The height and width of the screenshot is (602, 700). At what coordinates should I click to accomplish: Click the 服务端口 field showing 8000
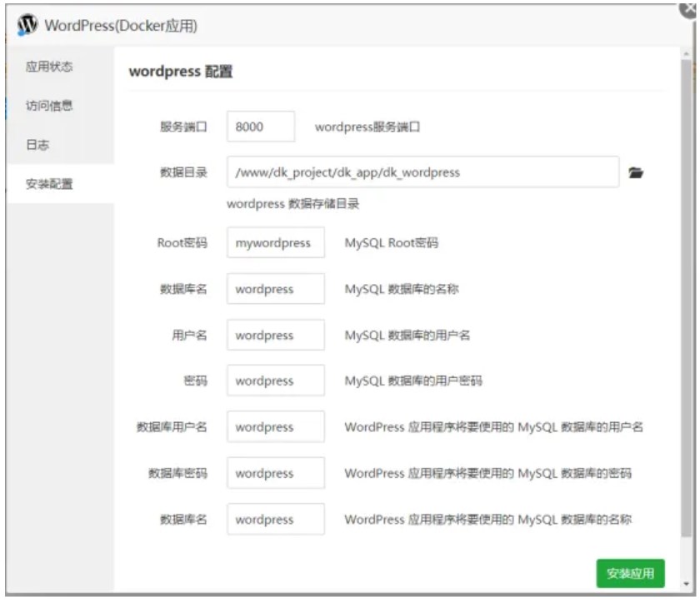(x=260, y=127)
